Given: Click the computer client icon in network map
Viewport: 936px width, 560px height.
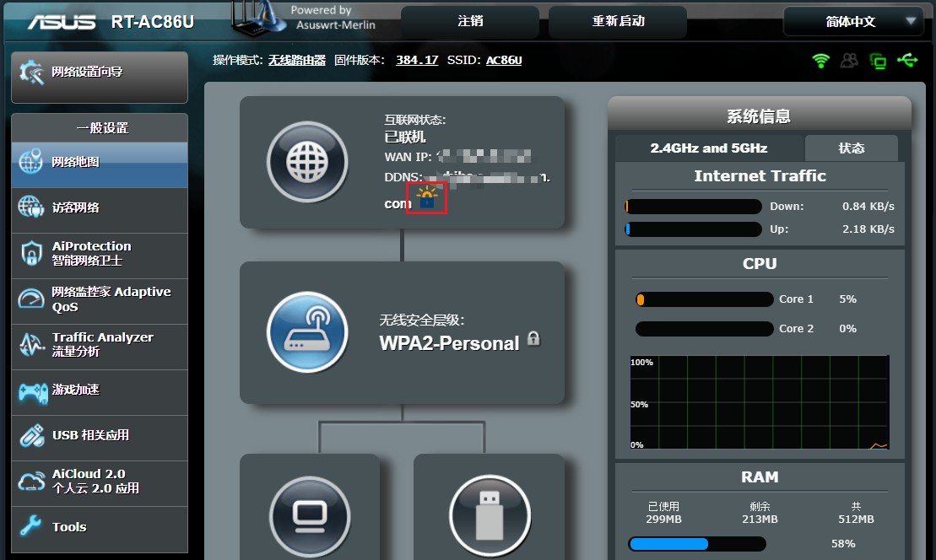Looking at the screenshot, I should pos(310,519).
